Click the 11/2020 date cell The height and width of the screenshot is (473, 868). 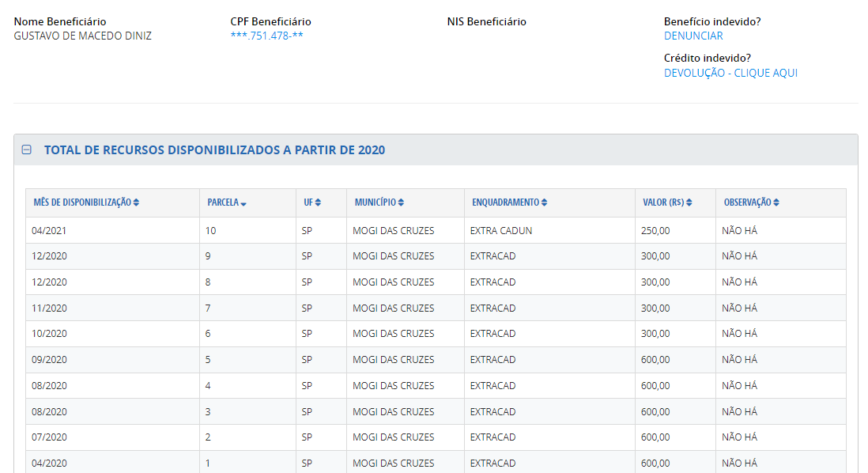[x=49, y=308]
